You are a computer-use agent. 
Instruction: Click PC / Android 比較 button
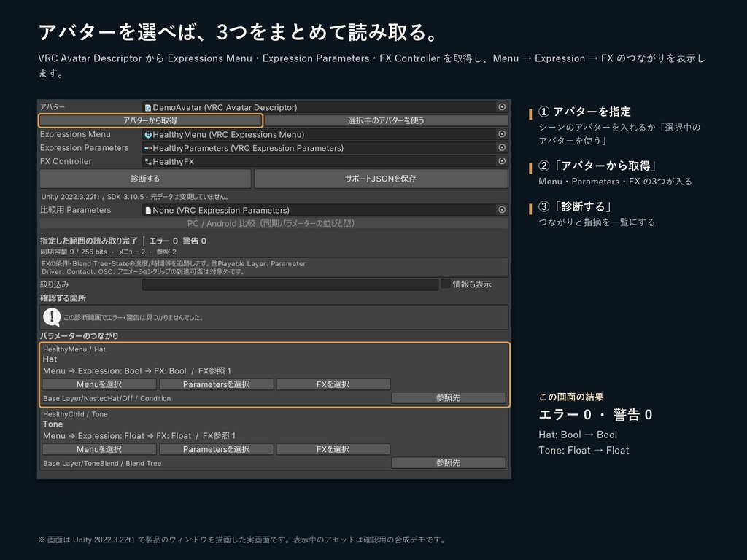point(274,223)
